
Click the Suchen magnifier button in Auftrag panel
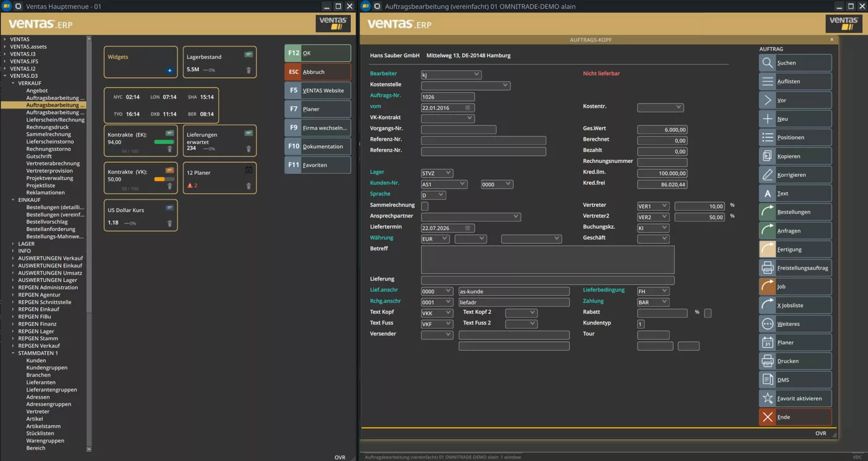tap(795, 63)
